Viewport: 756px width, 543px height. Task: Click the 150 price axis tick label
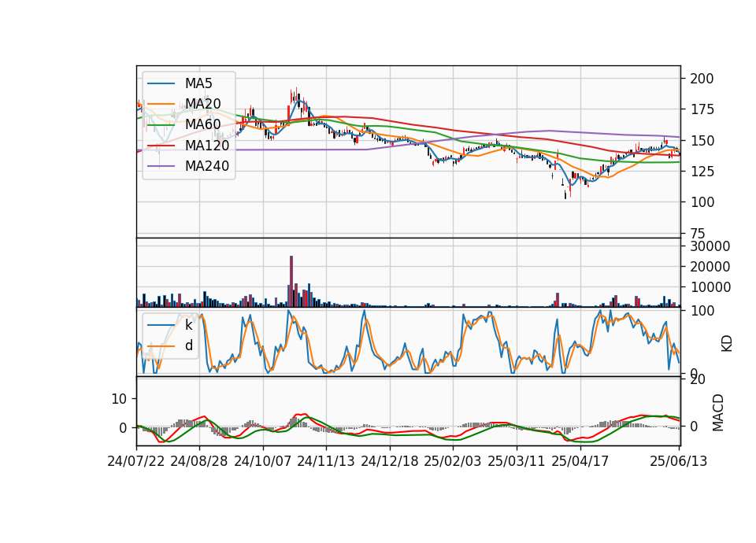coord(702,141)
